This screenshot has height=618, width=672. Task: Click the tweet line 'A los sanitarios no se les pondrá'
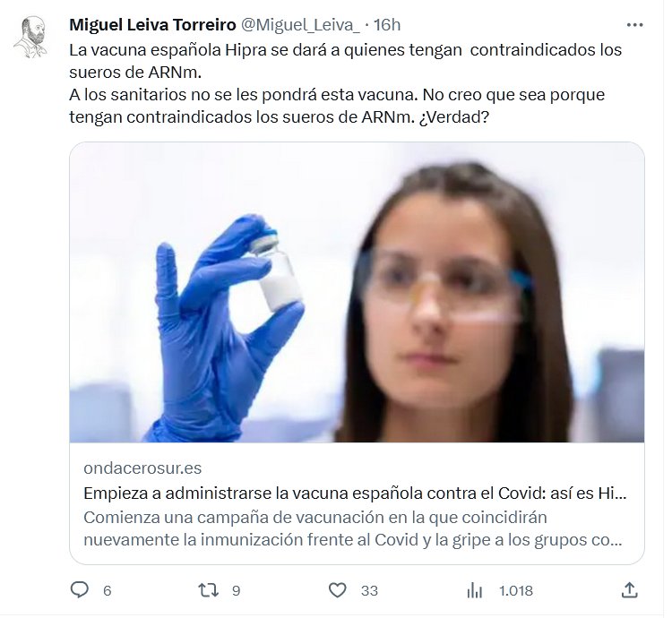coord(337,106)
